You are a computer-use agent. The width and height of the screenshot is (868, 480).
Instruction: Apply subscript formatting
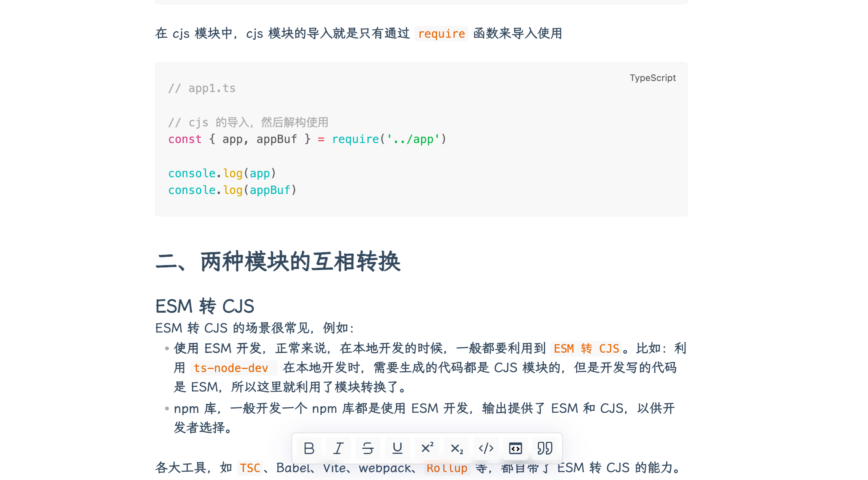click(456, 448)
